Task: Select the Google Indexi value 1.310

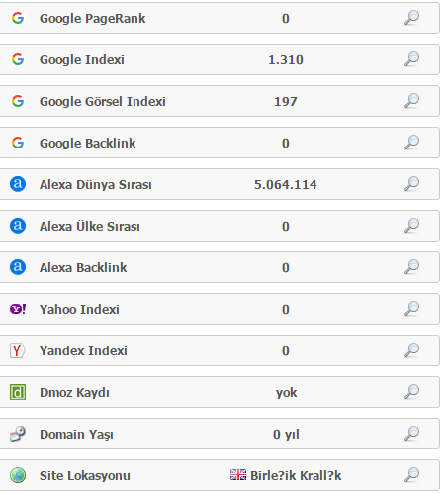Action: click(x=286, y=59)
